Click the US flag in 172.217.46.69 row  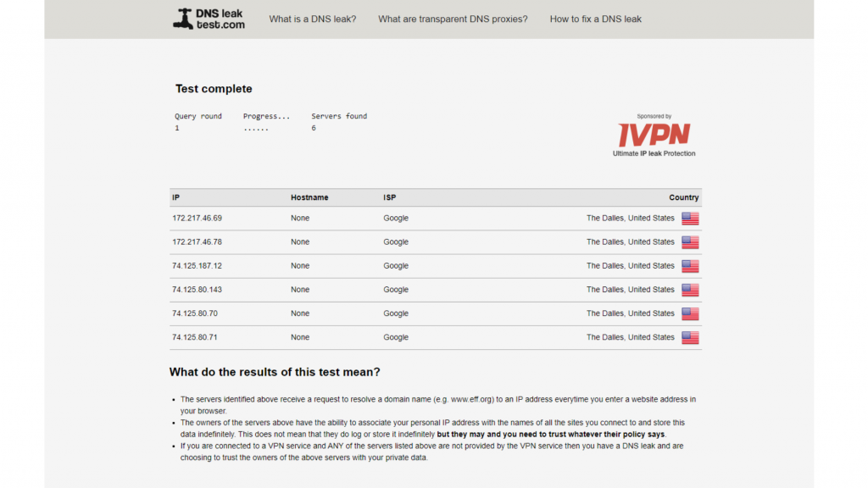690,219
